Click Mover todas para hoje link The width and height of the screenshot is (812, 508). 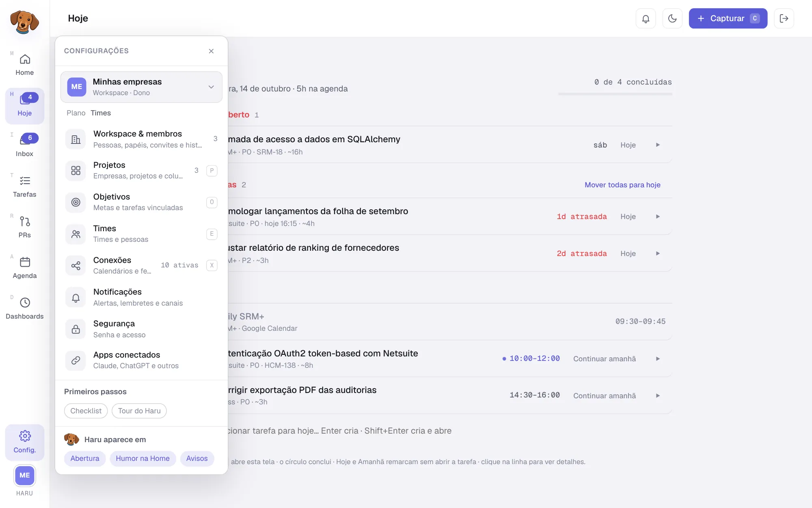tap(622, 185)
